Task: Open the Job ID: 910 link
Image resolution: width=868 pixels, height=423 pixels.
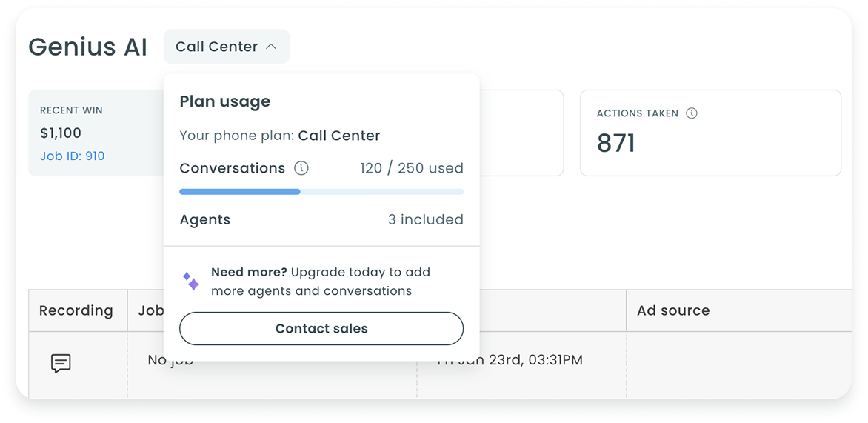Action: click(72, 156)
